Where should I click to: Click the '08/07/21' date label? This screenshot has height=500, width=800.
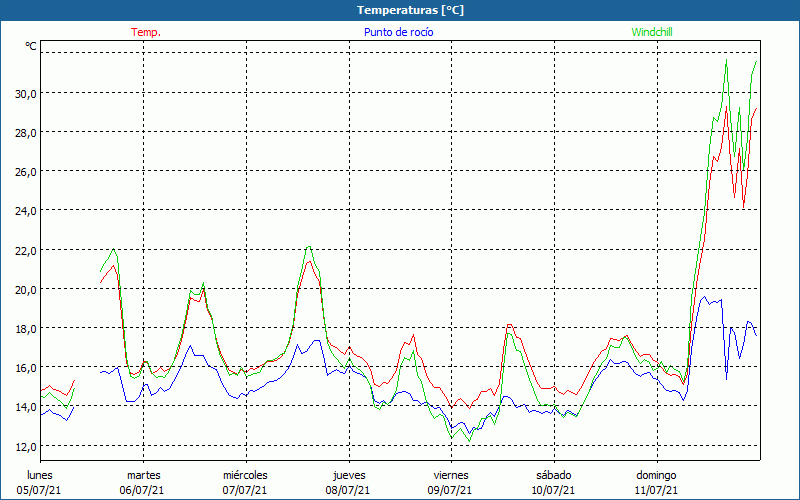pyautogui.click(x=348, y=490)
